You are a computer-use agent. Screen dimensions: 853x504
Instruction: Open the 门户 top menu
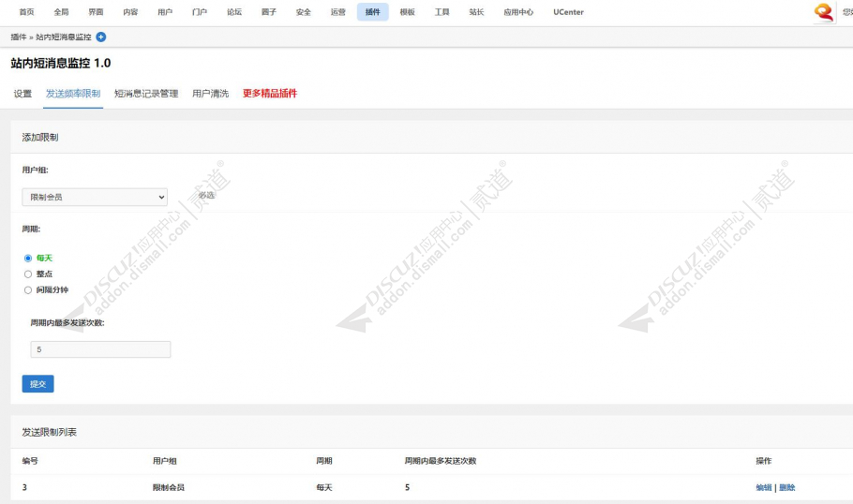(200, 12)
